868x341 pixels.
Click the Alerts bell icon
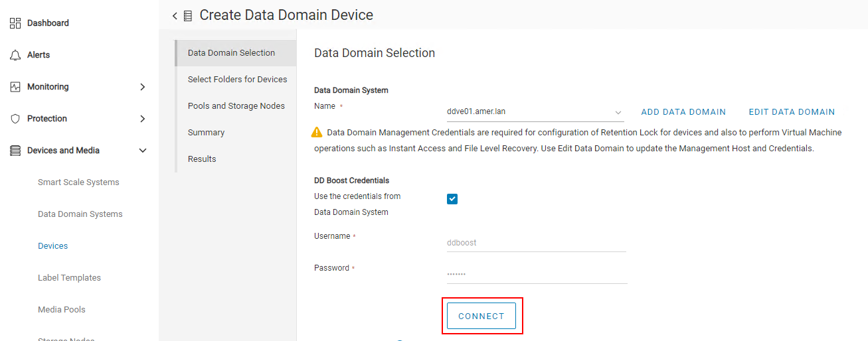click(x=15, y=55)
